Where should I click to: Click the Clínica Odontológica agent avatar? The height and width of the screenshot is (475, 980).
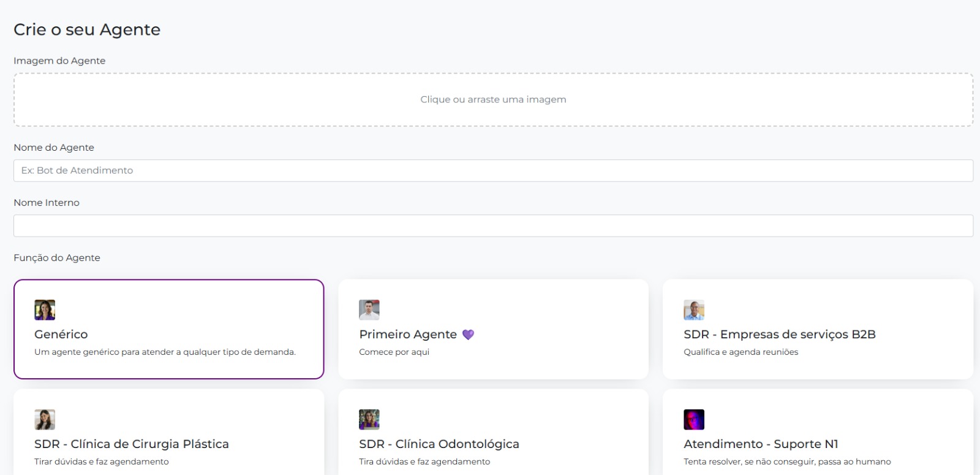(369, 420)
